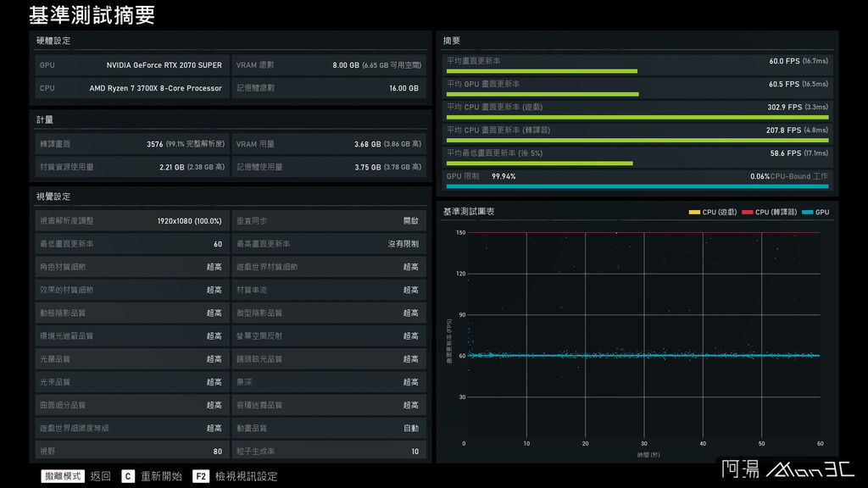Image resolution: width=868 pixels, height=488 pixels.
Task: Click the VRAM 用量 3.68 GB value
Action: (x=387, y=144)
